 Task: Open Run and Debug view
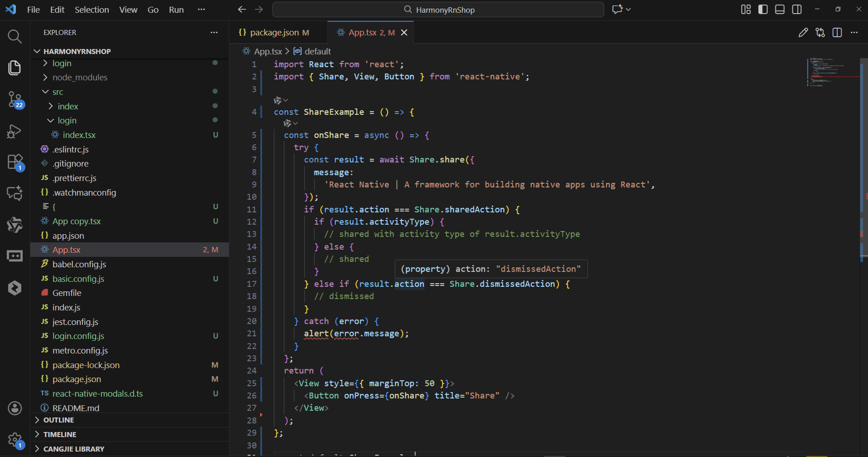[x=15, y=131]
